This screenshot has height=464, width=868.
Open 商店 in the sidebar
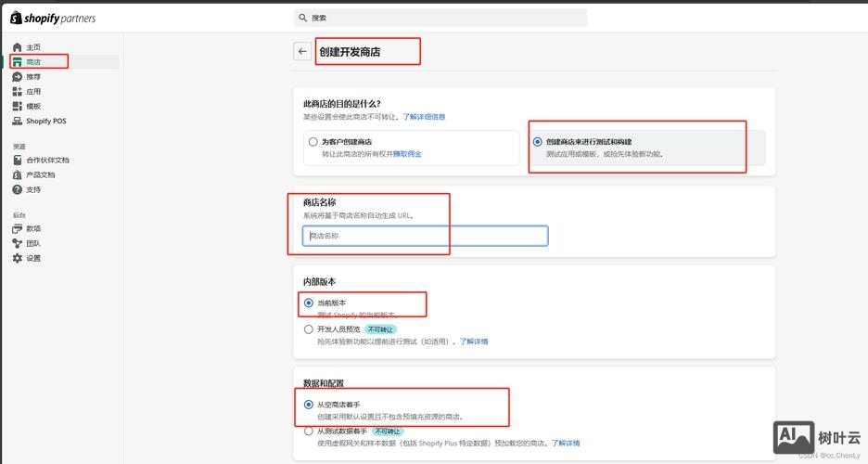click(33, 62)
